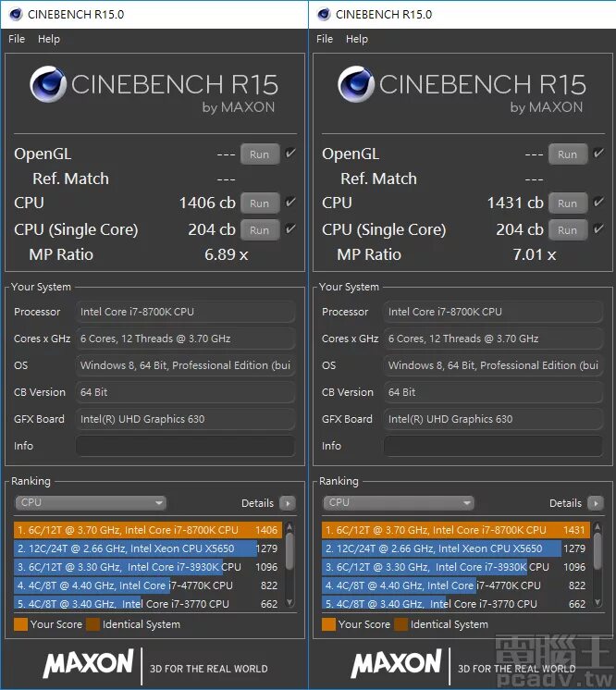Image resolution: width=616 pixels, height=690 pixels.
Task: Run the OpenGL test in right window
Action: [568, 154]
